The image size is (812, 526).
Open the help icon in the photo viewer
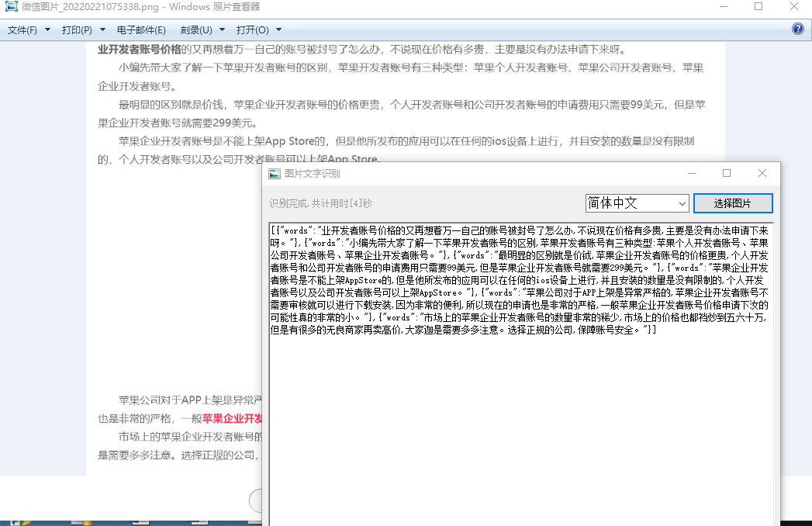tap(797, 29)
